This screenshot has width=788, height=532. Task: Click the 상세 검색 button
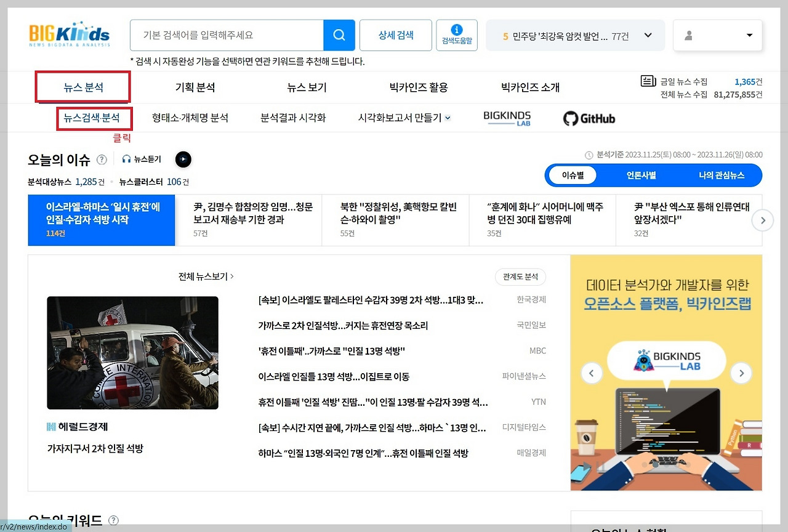coord(396,35)
